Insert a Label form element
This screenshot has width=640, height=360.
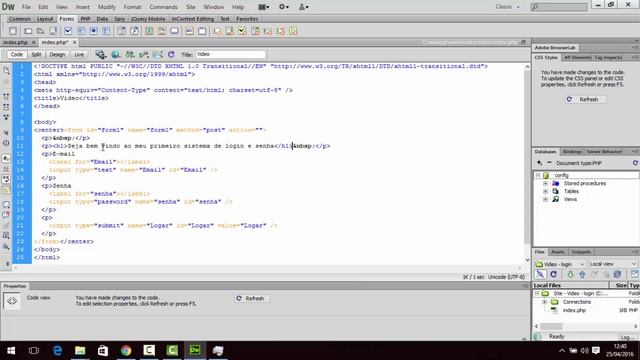click(x=189, y=31)
